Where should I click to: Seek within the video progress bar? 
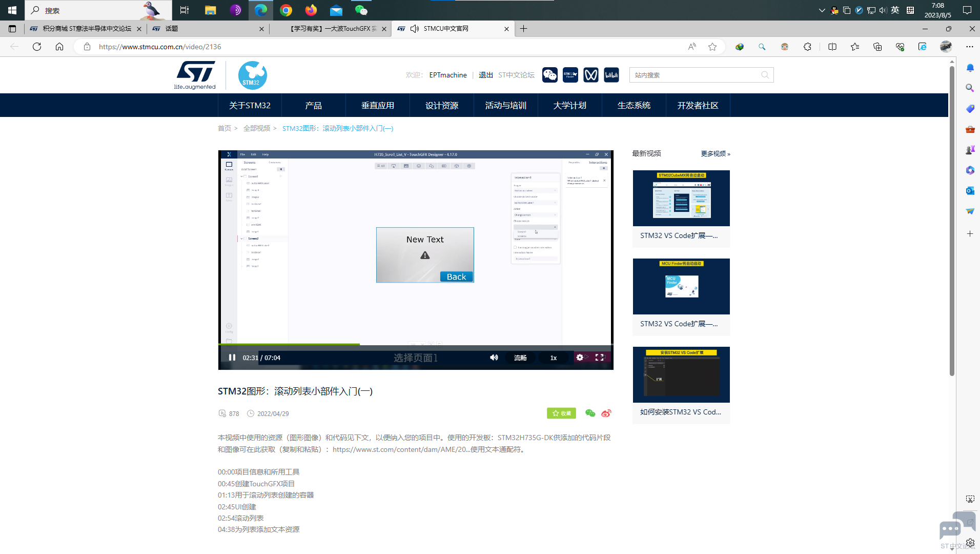416,345
